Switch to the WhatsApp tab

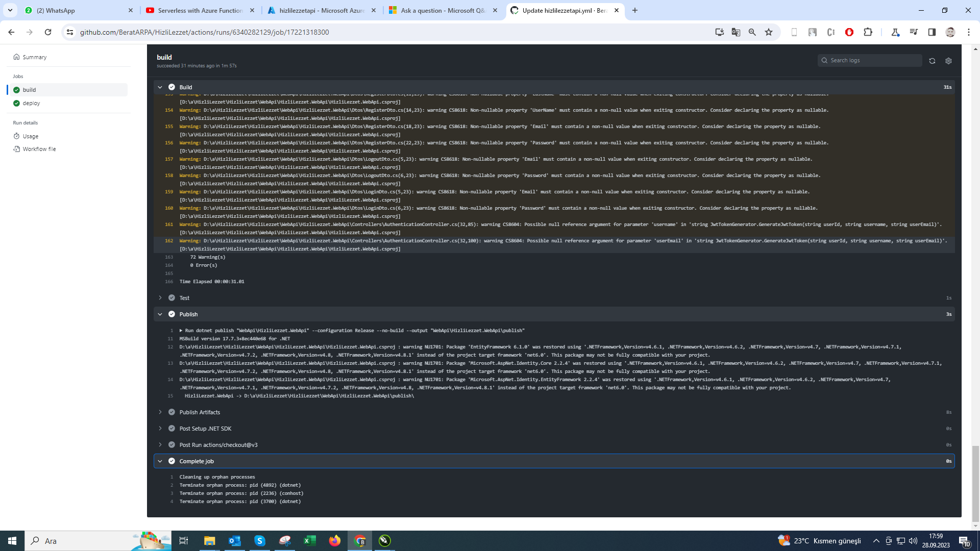tap(77, 10)
